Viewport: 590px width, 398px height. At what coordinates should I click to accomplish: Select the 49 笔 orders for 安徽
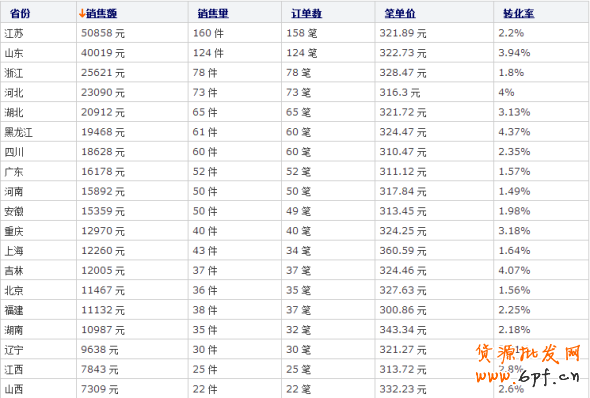click(x=298, y=211)
